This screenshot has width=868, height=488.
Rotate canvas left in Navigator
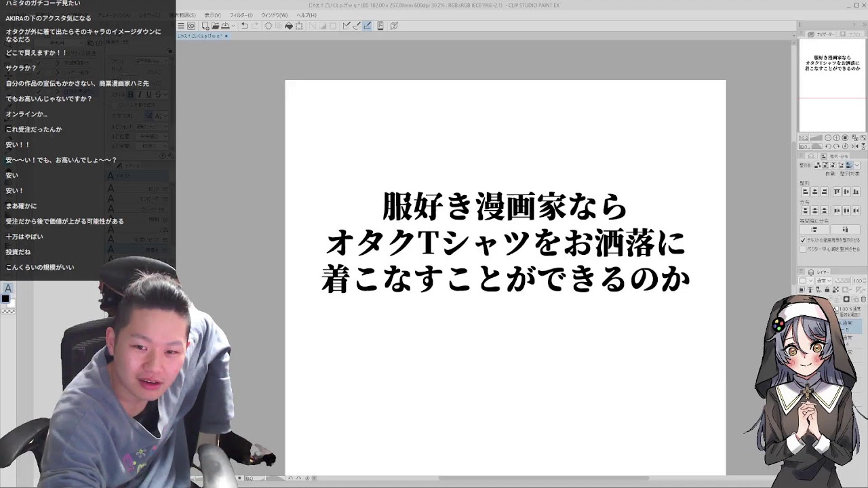coord(828,146)
